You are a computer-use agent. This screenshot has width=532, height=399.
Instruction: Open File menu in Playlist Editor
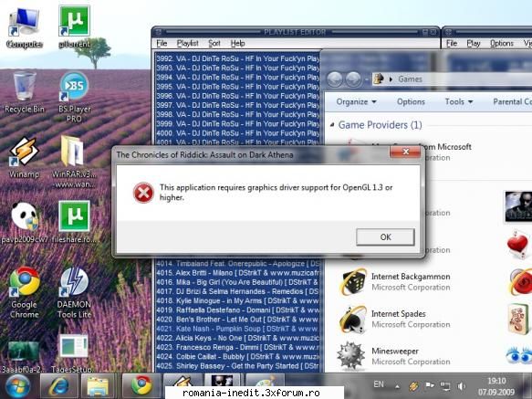coord(162,43)
